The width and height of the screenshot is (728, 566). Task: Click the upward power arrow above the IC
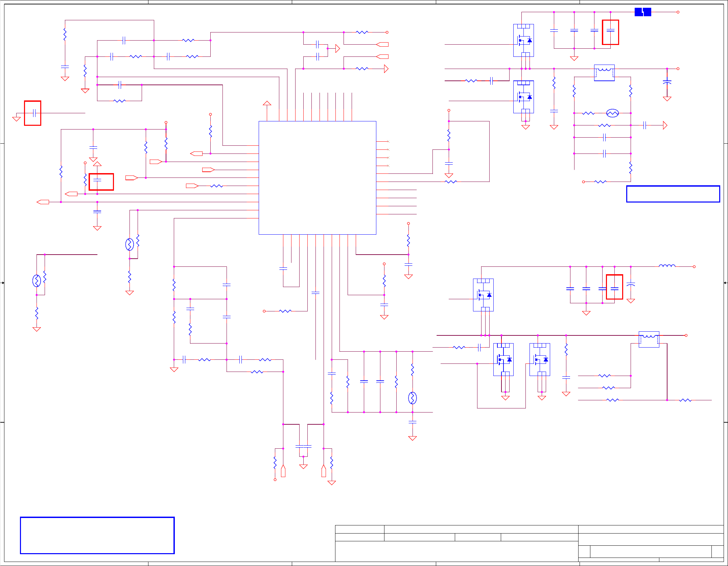tap(267, 103)
